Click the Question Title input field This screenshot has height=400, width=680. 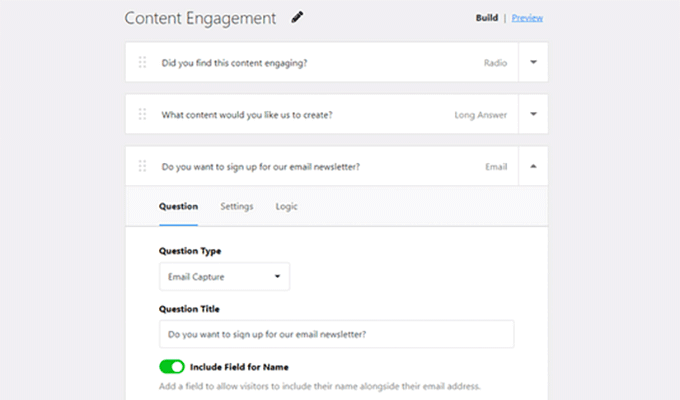(x=336, y=334)
